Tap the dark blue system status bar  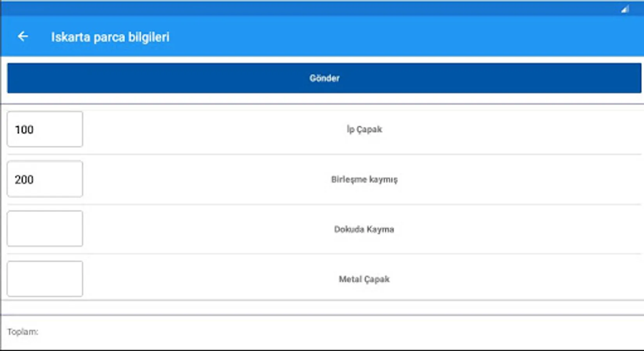(x=312, y=9)
